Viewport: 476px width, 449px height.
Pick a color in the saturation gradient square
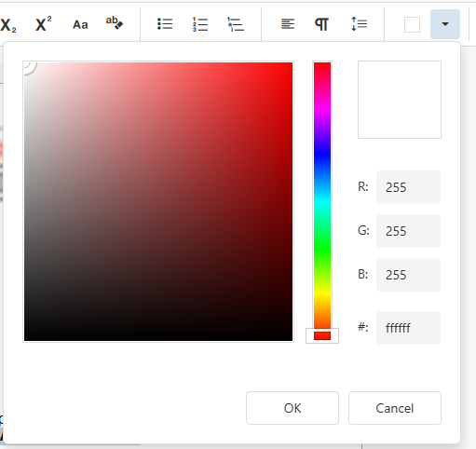[158, 201]
